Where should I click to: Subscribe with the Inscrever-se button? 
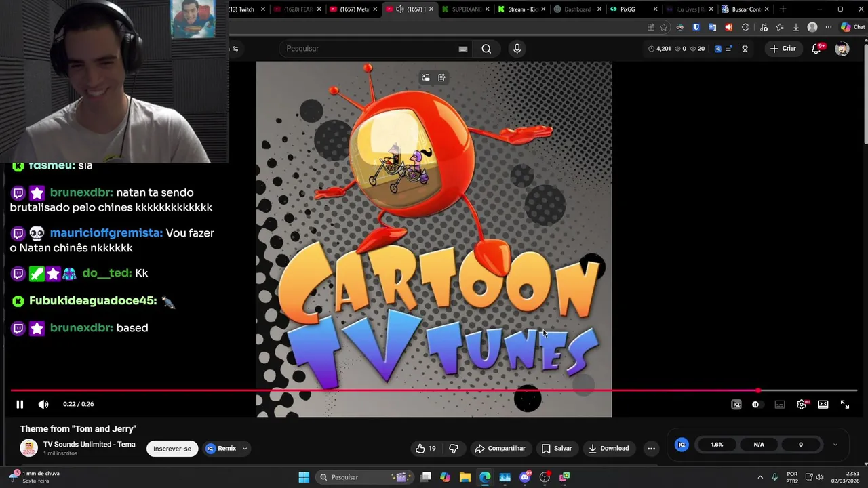(172, 449)
